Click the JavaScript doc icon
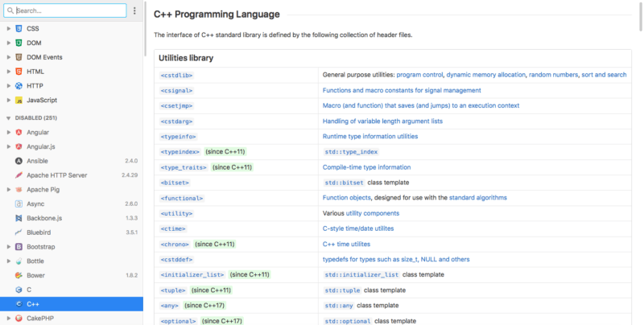 click(x=19, y=101)
